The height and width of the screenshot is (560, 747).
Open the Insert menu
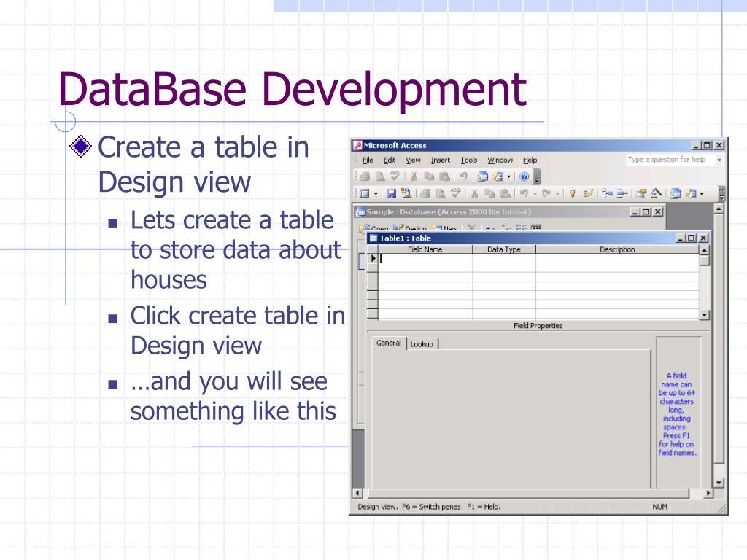[x=440, y=160]
